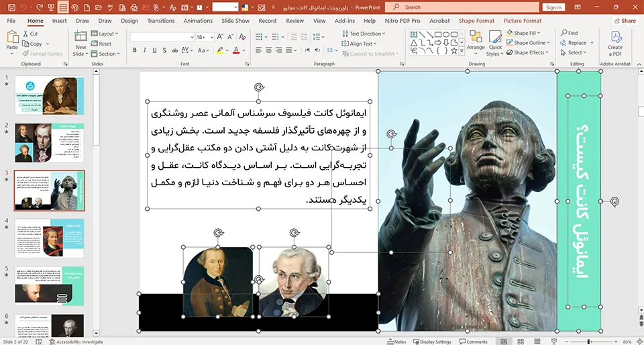This screenshot has height=345, width=644.
Task: Switch to the Insert tab
Action: coord(59,21)
